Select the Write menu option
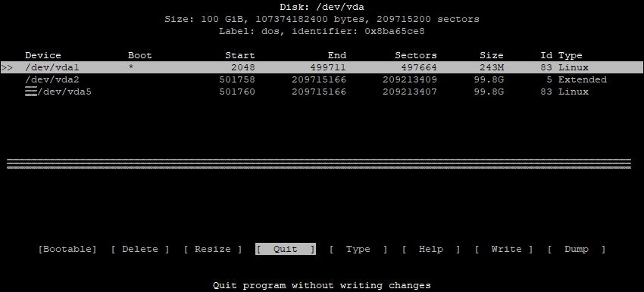 (x=503, y=249)
